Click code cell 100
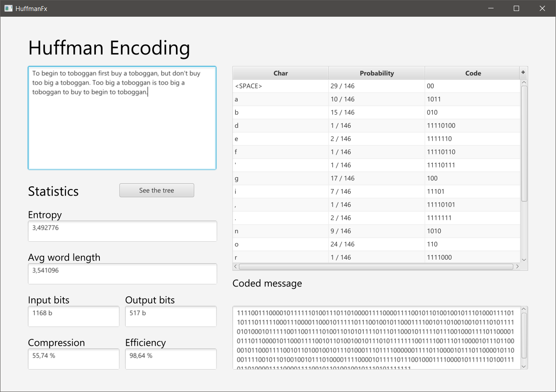The height and width of the screenshot is (392, 556). [473, 178]
